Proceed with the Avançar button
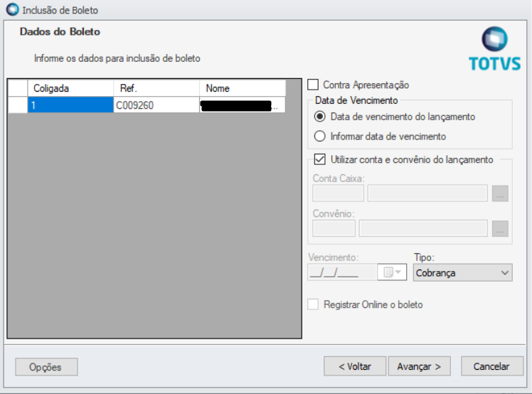 pos(419,366)
